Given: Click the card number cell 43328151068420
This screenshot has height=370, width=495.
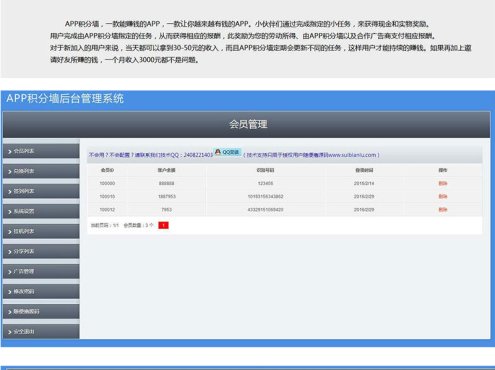Looking at the screenshot, I should pyautogui.click(x=265, y=210).
